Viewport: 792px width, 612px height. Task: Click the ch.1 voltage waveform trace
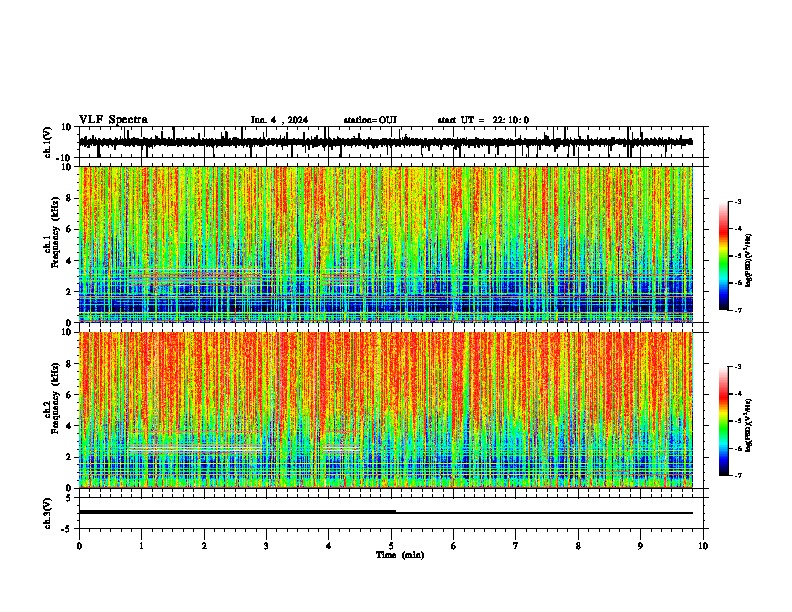385,142
